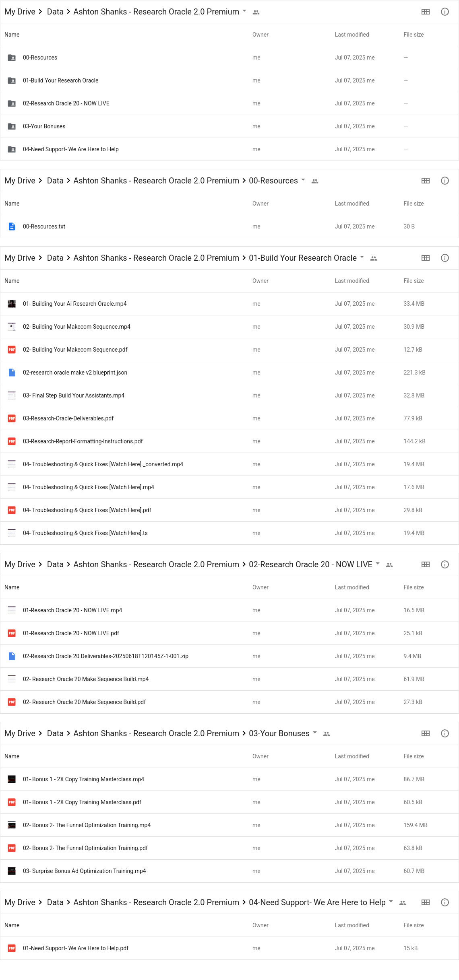Switch to grid view in top folder panel

[425, 12]
